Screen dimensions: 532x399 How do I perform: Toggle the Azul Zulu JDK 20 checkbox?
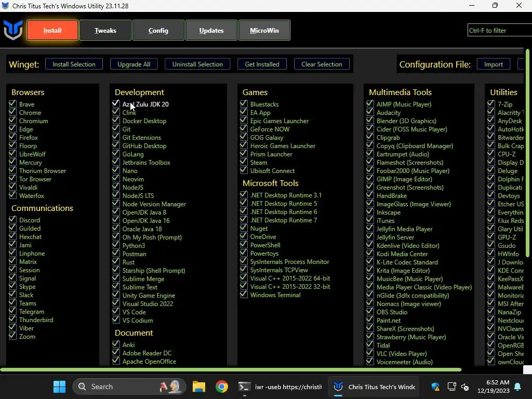pos(116,103)
